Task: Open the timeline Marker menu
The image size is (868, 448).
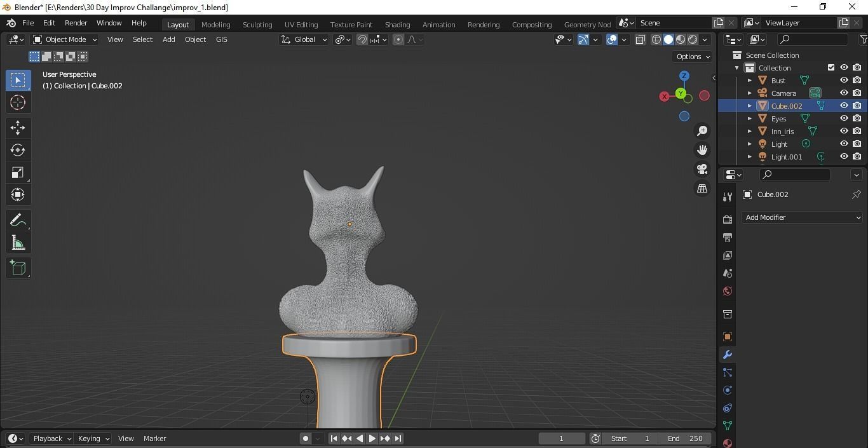Action: click(154, 438)
